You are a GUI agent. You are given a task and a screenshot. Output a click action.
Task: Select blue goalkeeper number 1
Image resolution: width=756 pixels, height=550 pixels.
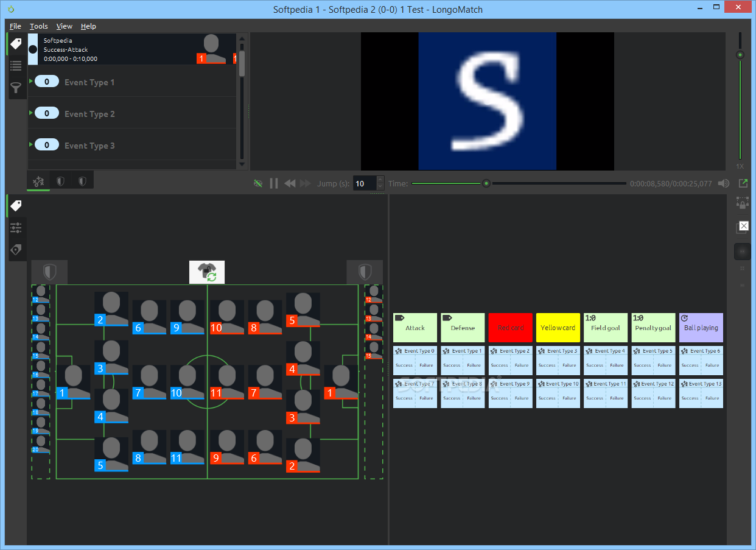pyautogui.click(x=73, y=383)
